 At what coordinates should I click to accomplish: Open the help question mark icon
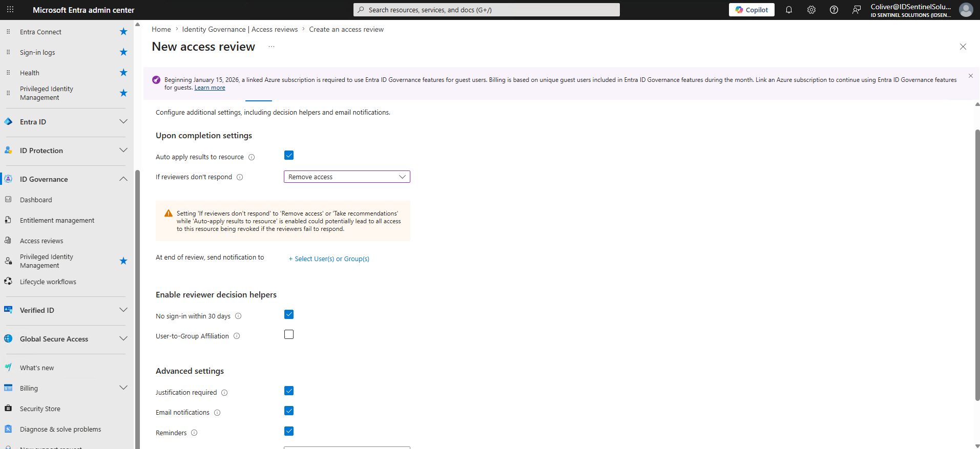click(x=834, y=10)
